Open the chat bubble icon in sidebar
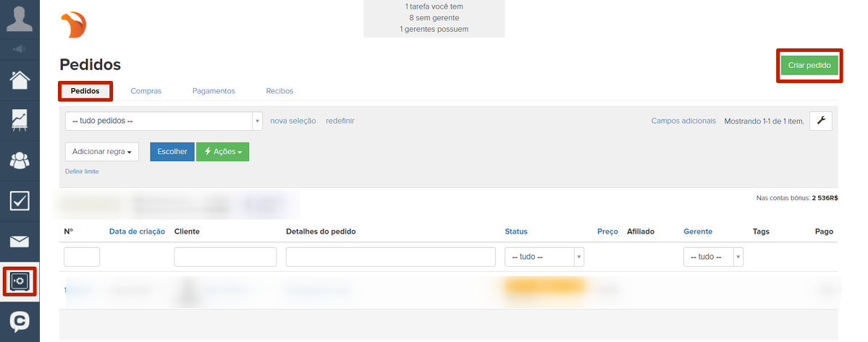The width and height of the screenshot is (868, 342). (20, 321)
